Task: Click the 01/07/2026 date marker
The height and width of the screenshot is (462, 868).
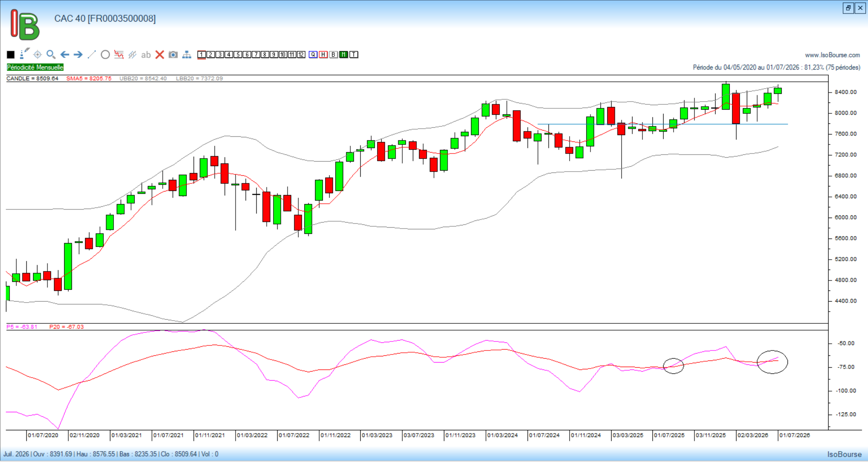Action: tap(795, 435)
